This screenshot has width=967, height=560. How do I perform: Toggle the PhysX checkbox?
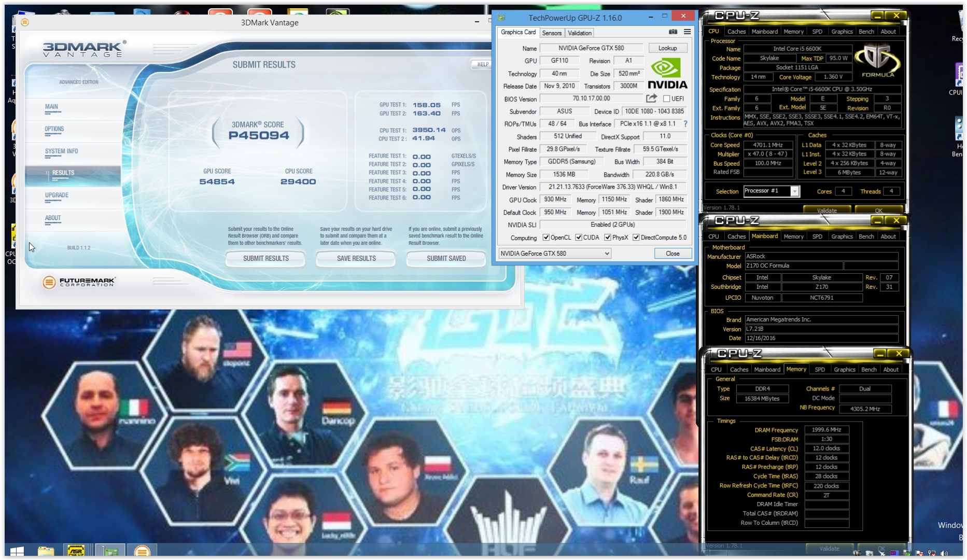pyautogui.click(x=608, y=237)
